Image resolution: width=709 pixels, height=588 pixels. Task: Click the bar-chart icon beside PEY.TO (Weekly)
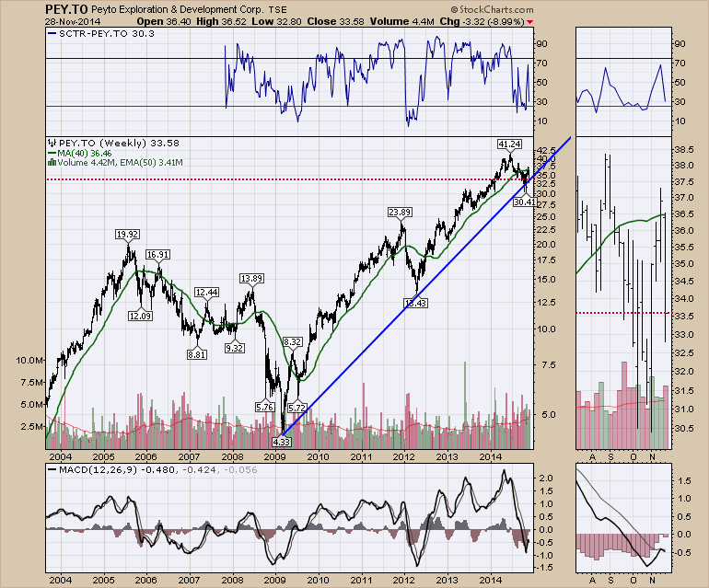(52, 143)
